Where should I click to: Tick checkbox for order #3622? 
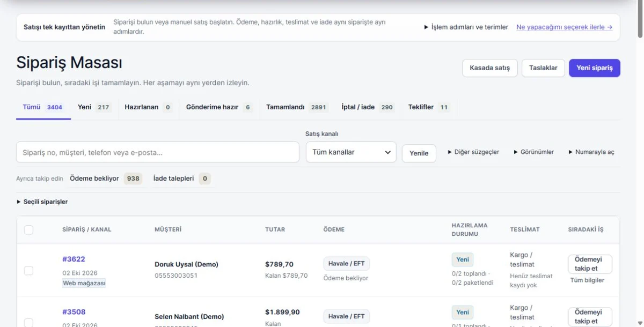pyautogui.click(x=28, y=271)
